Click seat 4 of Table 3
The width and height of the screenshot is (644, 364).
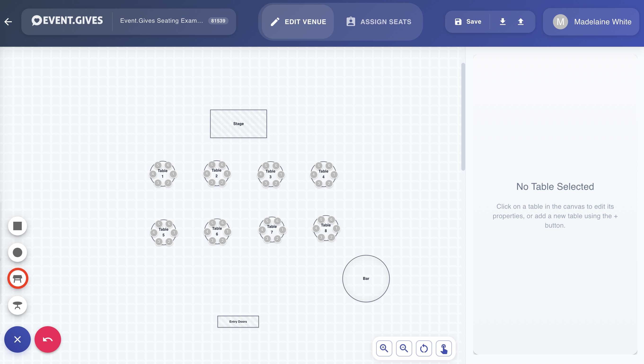261,174
